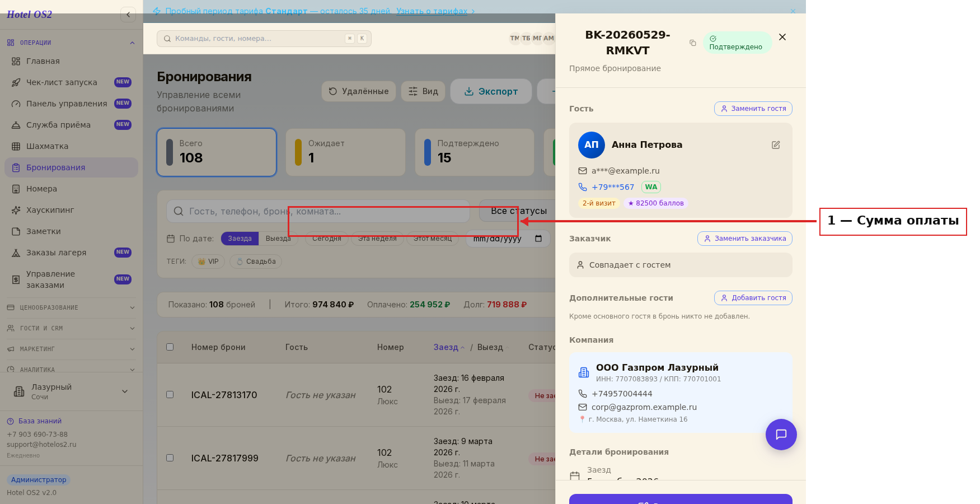Toggle the select-all bookings header checkbox
Screen dimensions: 980x504
[170, 347]
